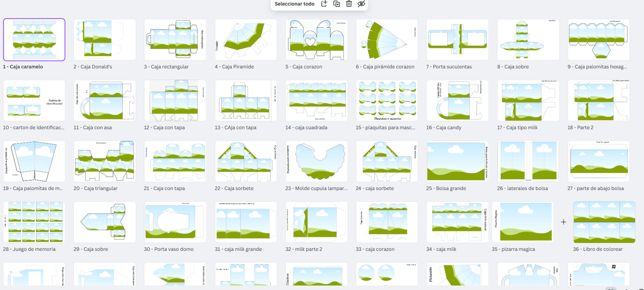Open the laterales de bolsa thumbnail
The width and height of the screenshot is (644, 290).
[528, 161]
